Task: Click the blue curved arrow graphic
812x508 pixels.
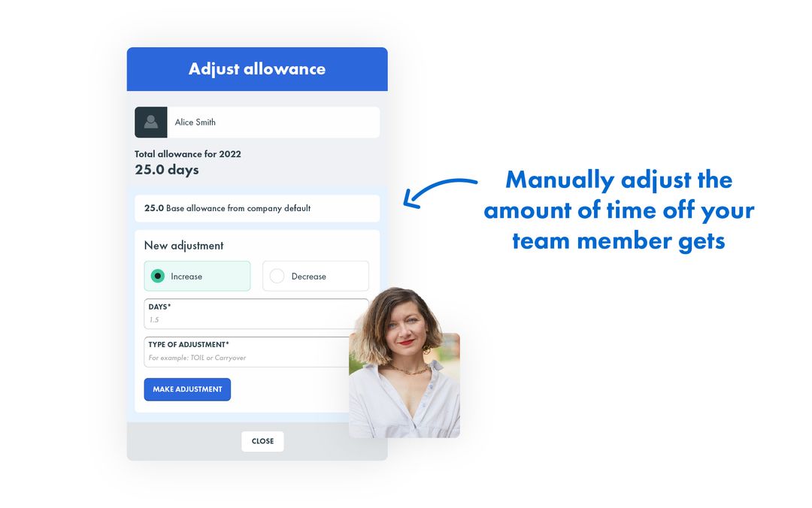Action: pyautogui.click(x=438, y=191)
